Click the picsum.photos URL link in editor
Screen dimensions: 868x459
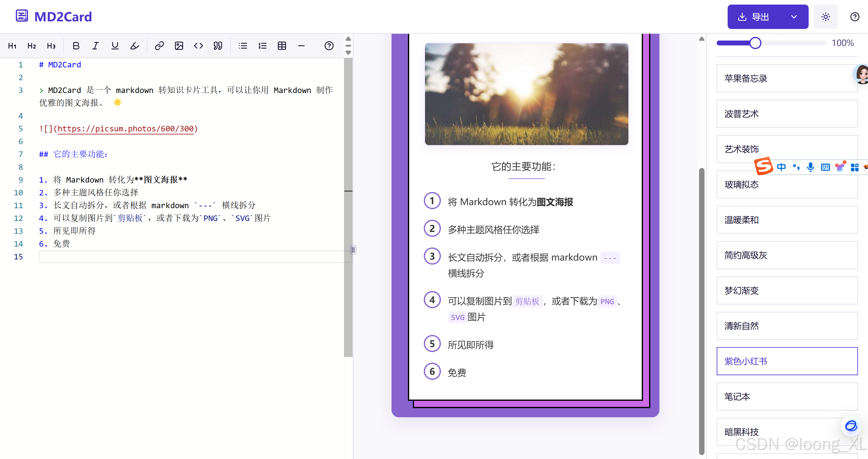point(125,129)
